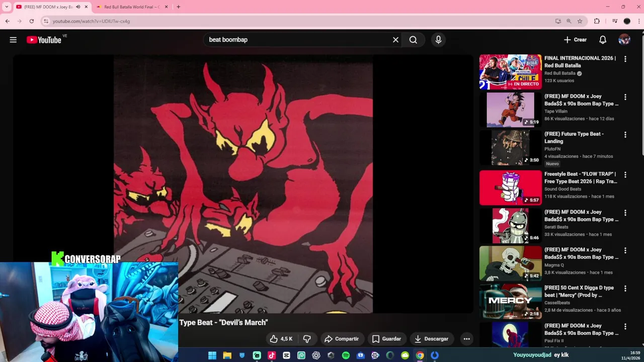
Task: Bookmark this page with the star
Action: point(580,21)
